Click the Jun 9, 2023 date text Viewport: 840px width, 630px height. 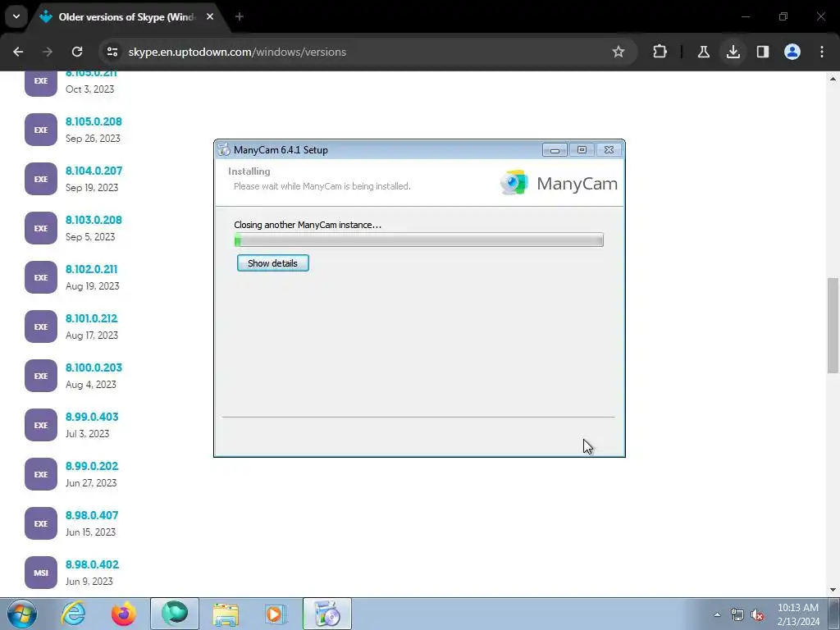[x=89, y=582]
